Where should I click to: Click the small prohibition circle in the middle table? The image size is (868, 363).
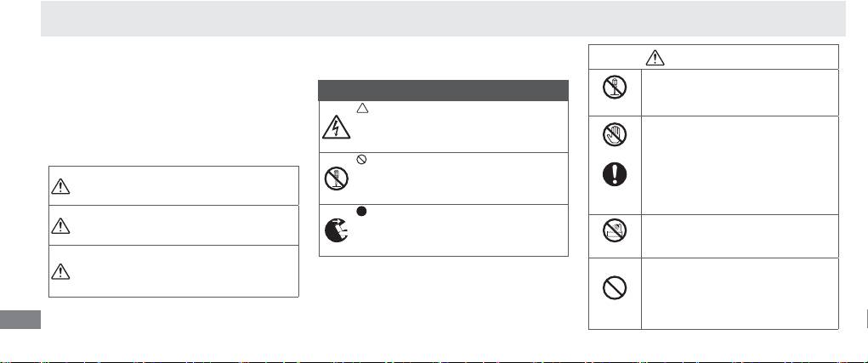click(x=361, y=160)
